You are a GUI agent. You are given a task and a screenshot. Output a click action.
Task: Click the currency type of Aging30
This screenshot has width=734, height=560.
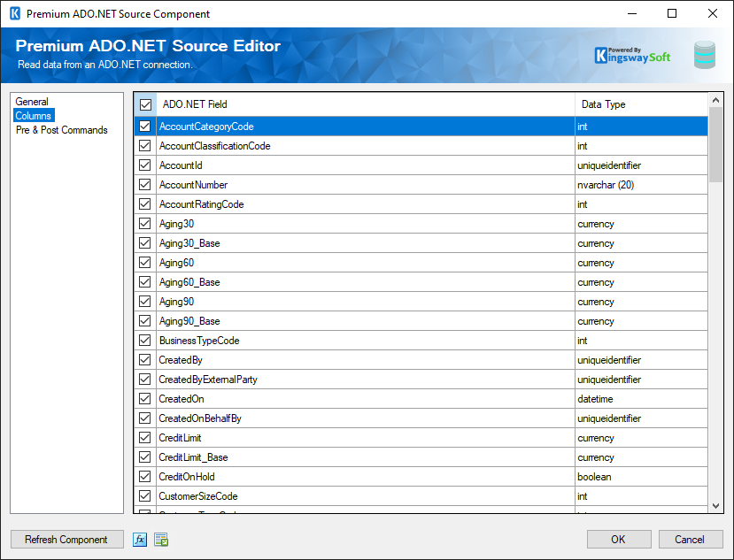click(596, 224)
